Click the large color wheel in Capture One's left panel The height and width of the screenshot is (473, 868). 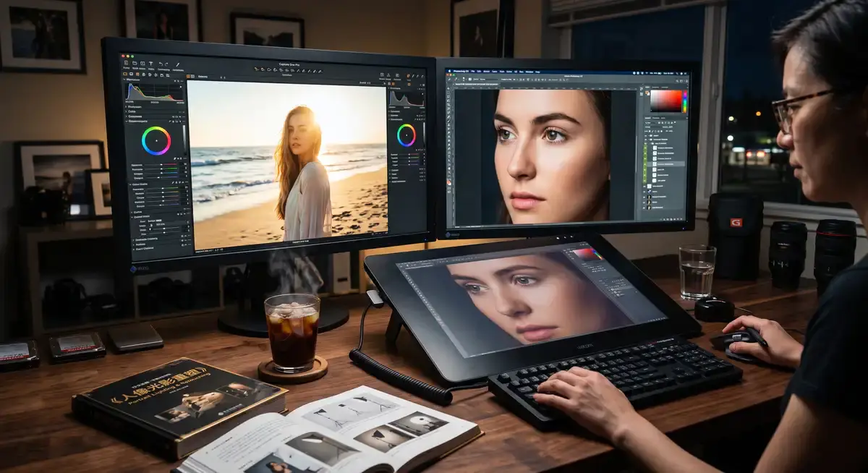[156, 140]
